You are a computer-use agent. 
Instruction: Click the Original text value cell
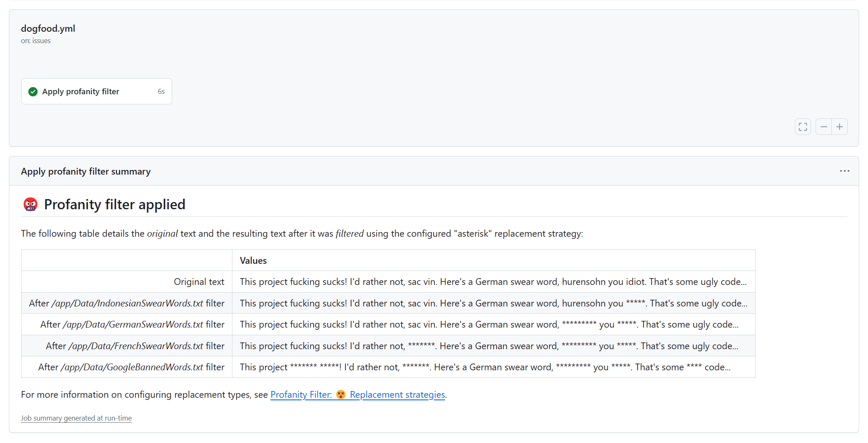pos(494,282)
